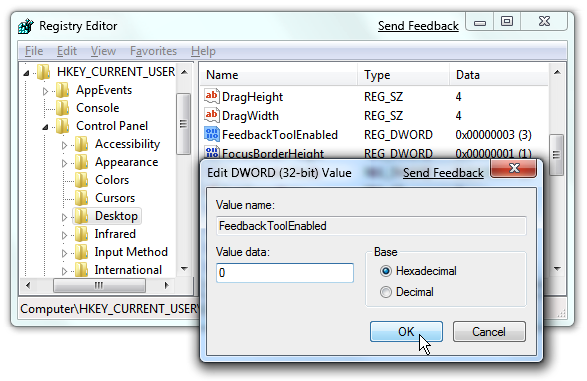587x381 pixels.
Task: Open the Edit menu
Action: coord(67,51)
